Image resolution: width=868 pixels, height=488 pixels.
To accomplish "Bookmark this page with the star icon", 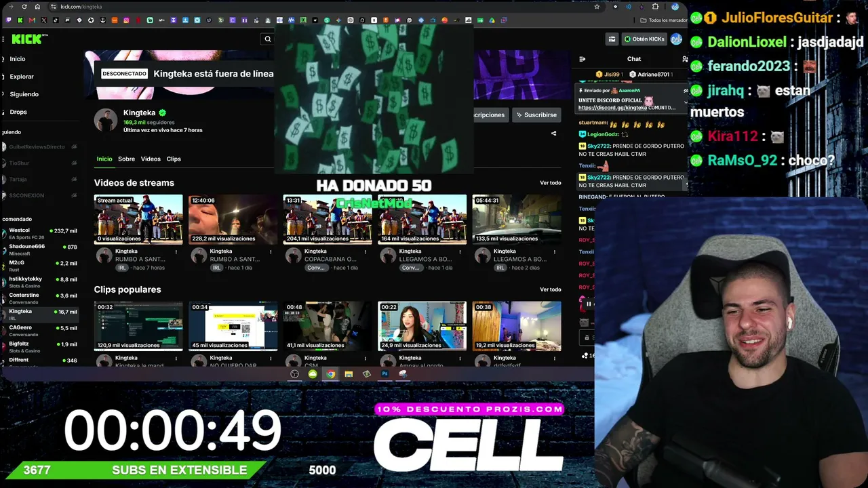I will point(597,7).
